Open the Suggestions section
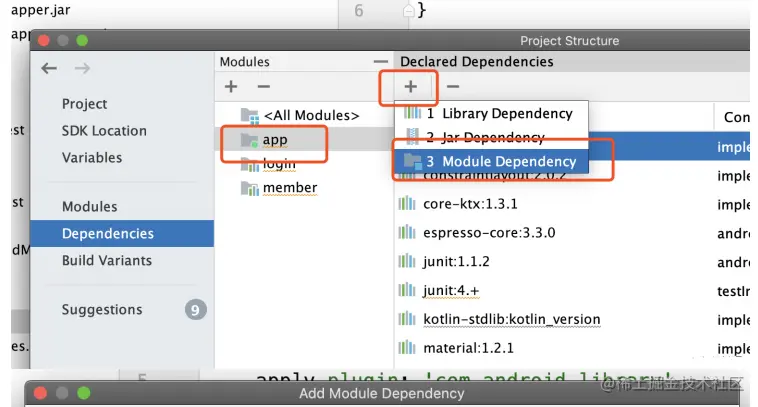This screenshot has width=758, height=407. [102, 309]
